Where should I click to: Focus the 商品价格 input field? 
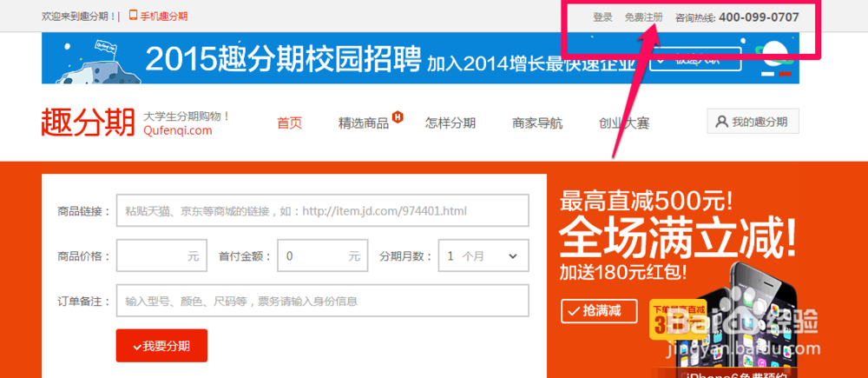161,255
